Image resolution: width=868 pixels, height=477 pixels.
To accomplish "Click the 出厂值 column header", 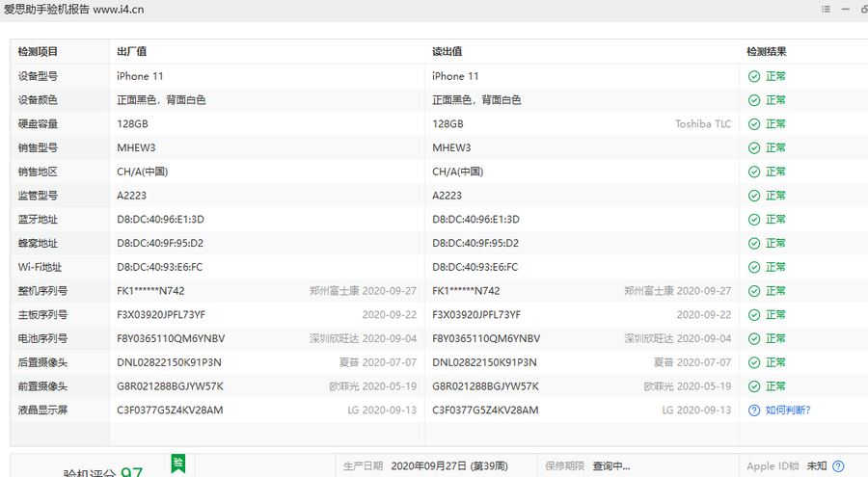I will pyautogui.click(x=132, y=51).
